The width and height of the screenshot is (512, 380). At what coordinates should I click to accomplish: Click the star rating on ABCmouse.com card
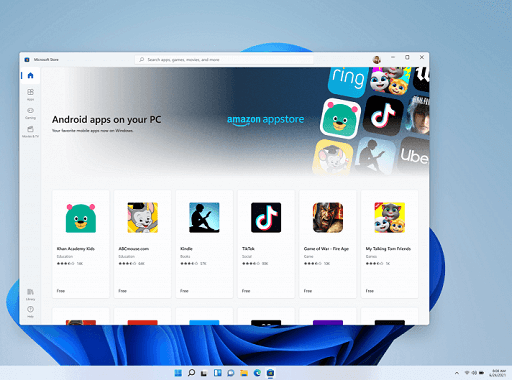point(127,263)
